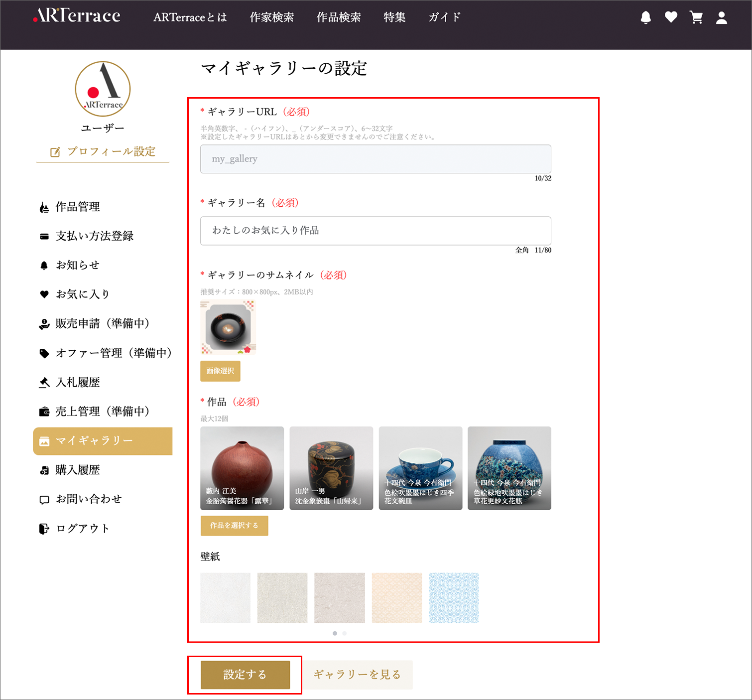Select the gray-pink textured wallpaper swatch
This screenshot has width=752, height=700.
point(340,598)
